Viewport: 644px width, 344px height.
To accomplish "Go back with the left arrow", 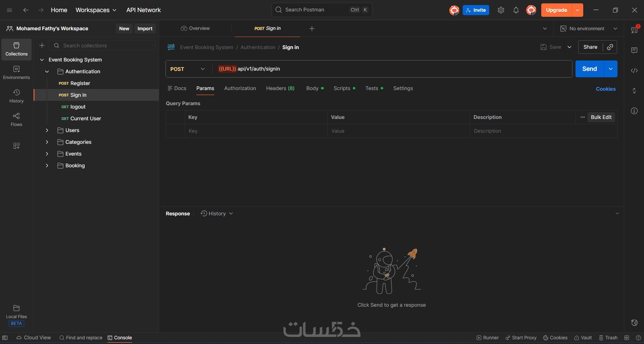I will (x=26, y=10).
